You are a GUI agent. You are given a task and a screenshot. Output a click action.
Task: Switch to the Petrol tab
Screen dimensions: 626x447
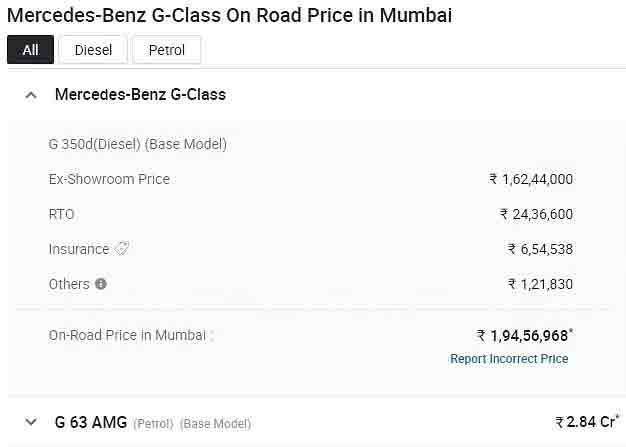click(166, 50)
